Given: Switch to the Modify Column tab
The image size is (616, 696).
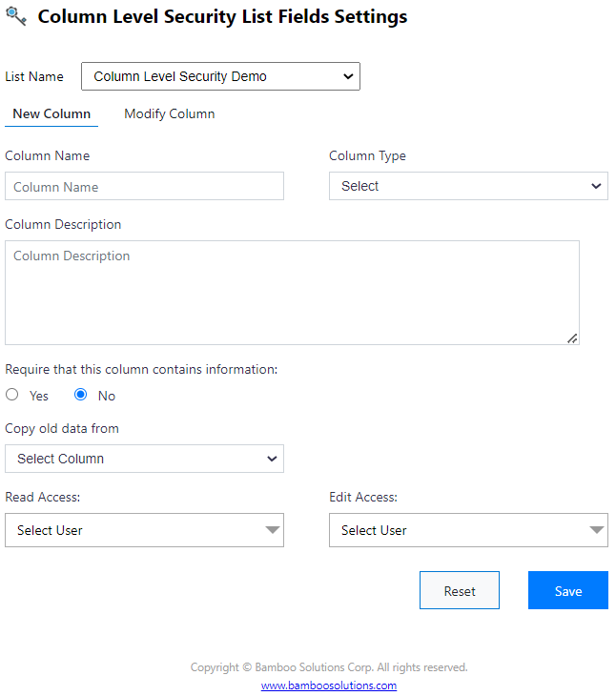Looking at the screenshot, I should click(169, 114).
